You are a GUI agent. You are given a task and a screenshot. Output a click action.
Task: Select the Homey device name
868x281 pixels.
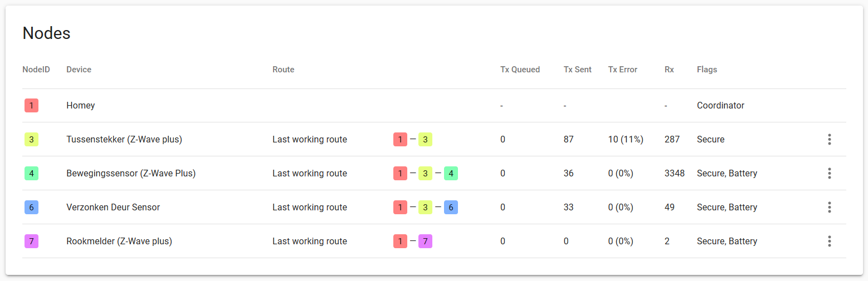coord(80,105)
